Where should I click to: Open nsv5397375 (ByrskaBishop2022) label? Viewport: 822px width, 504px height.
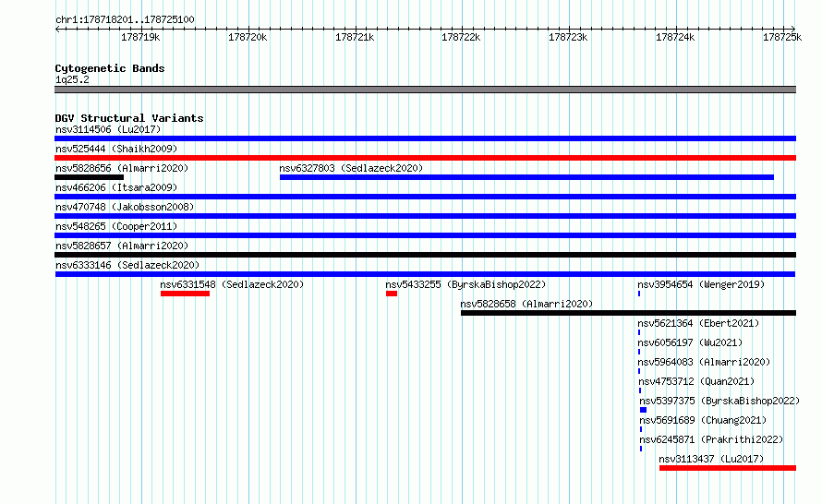[719, 401]
